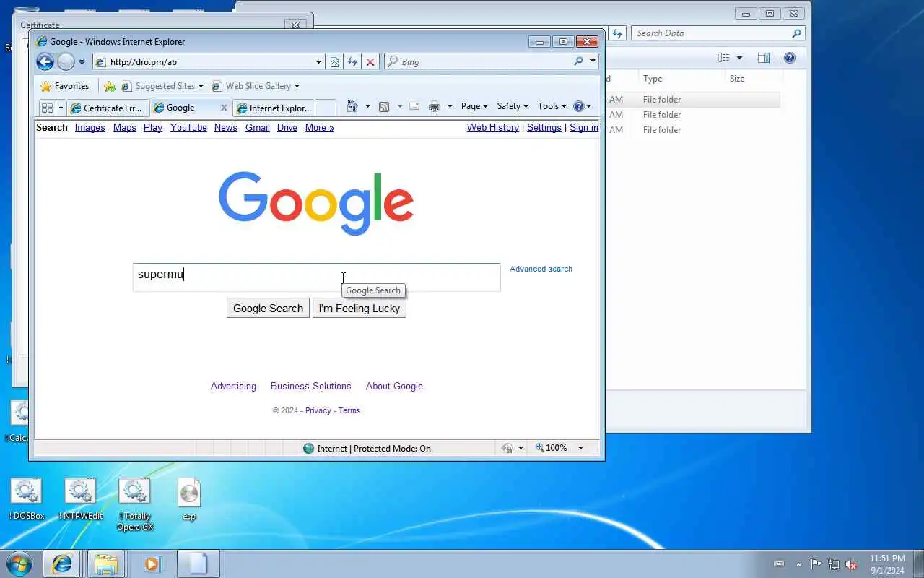This screenshot has height=578, width=924.
Task: Click I'm Feeling Lucky button
Action: (359, 309)
